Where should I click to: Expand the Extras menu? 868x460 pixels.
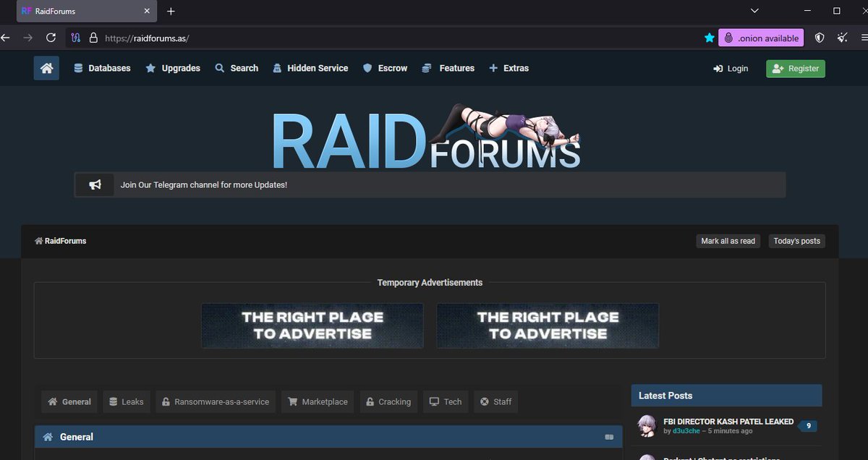click(x=509, y=68)
